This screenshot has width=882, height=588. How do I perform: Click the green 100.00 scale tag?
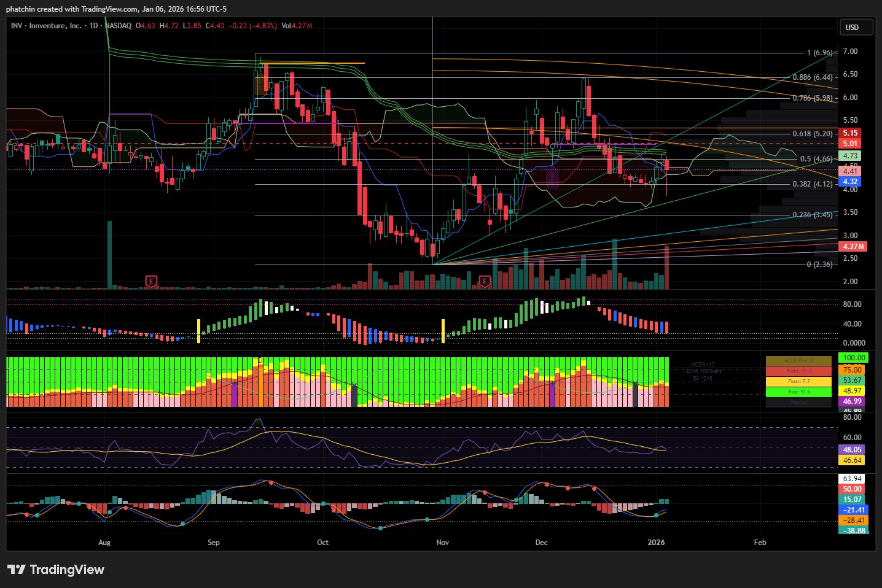click(x=853, y=358)
